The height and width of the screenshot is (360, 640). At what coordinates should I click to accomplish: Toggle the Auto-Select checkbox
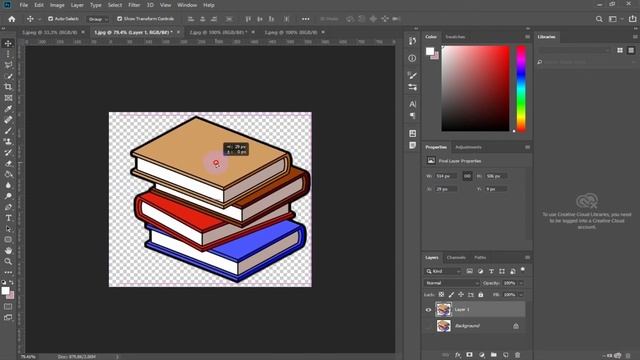coord(51,19)
